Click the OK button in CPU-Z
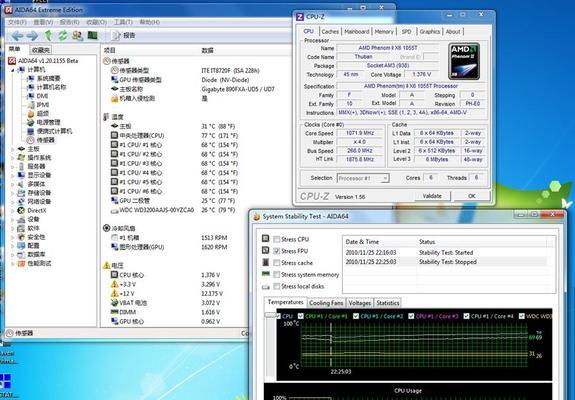575x400 pixels. [472, 196]
